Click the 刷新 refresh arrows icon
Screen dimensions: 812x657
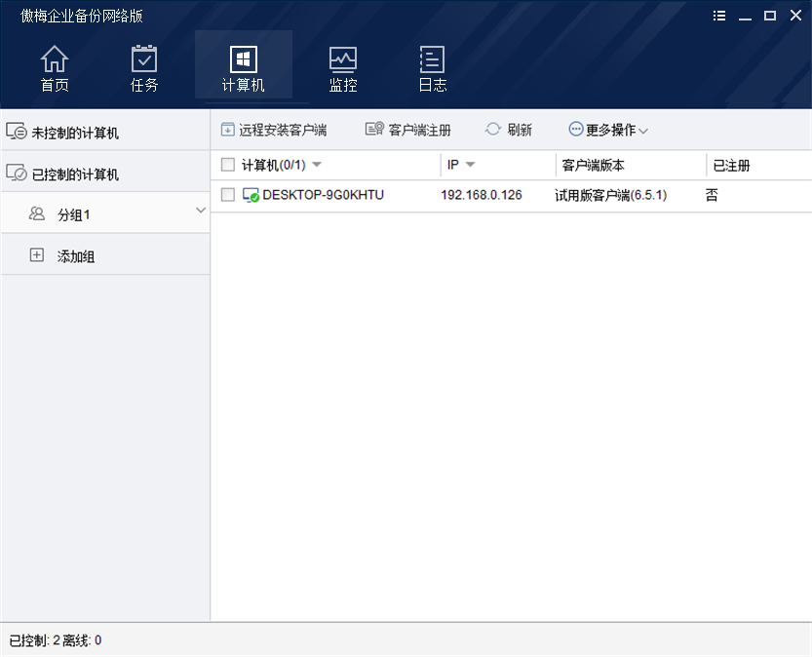coord(493,129)
